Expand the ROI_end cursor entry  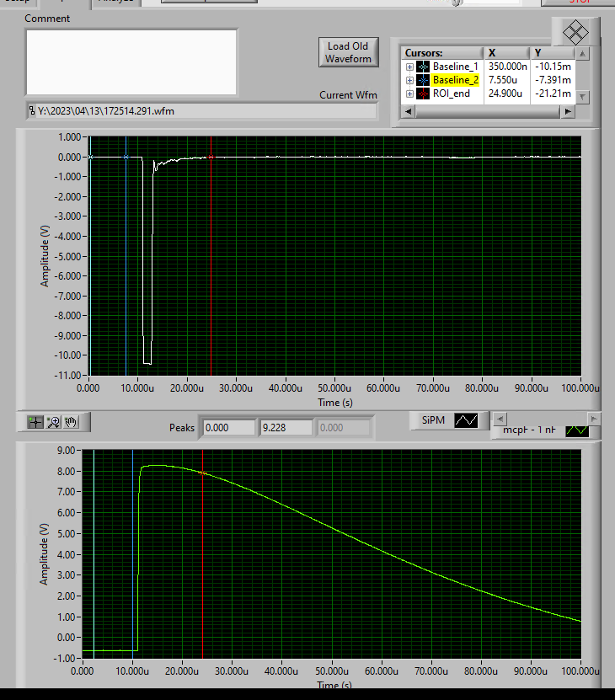pyautogui.click(x=409, y=94)
